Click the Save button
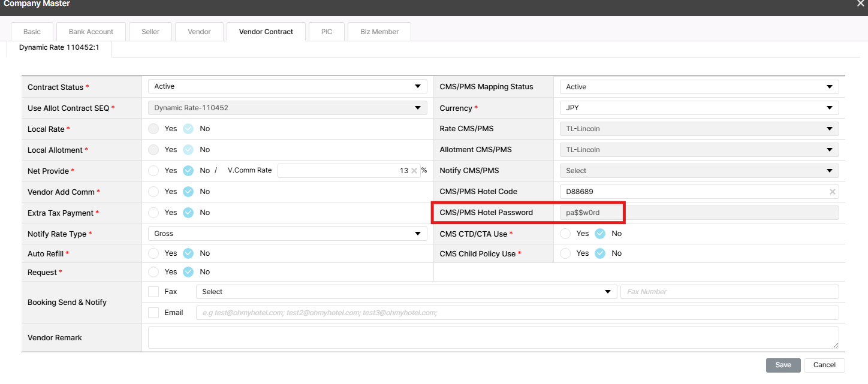868x384 pixels. [x=783, y=365]
